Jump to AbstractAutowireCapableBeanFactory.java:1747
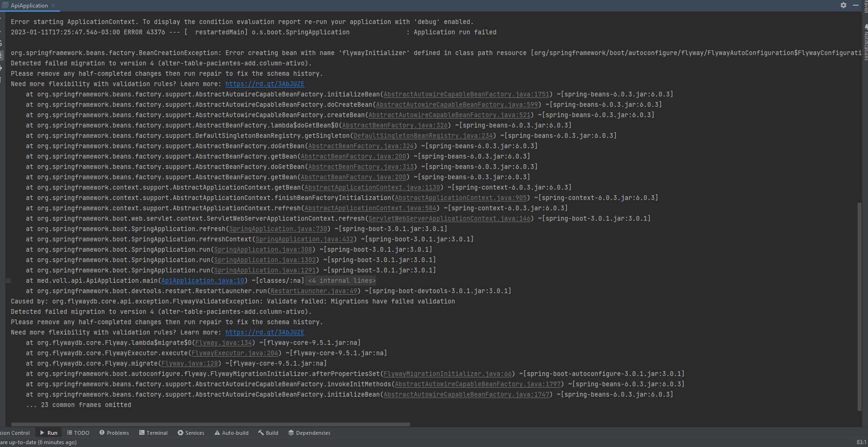The height and width of the screenshot is (447, 868). 466,394
